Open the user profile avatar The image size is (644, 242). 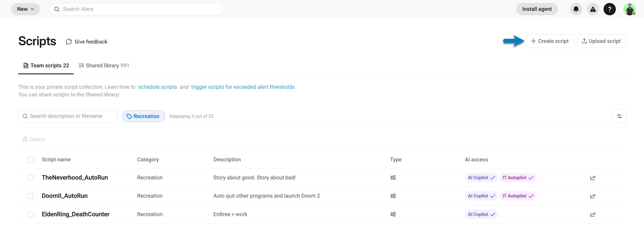(x=629, y=9)
